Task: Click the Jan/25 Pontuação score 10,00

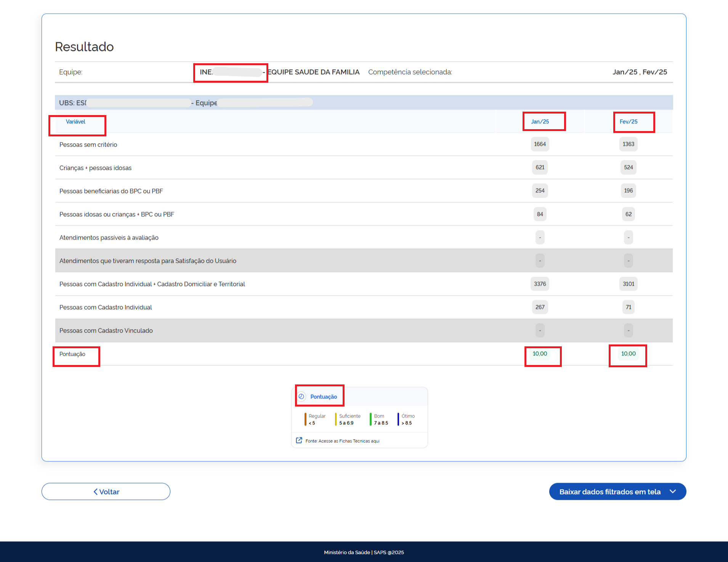Action: coord(540,354)
